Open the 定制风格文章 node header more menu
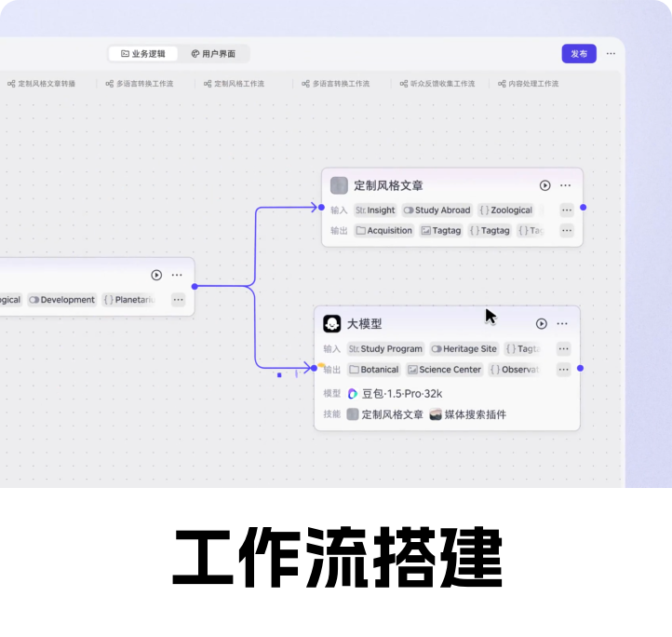Image resolution: width=672 pixels, height=637 pixels. tap(565, 185)
